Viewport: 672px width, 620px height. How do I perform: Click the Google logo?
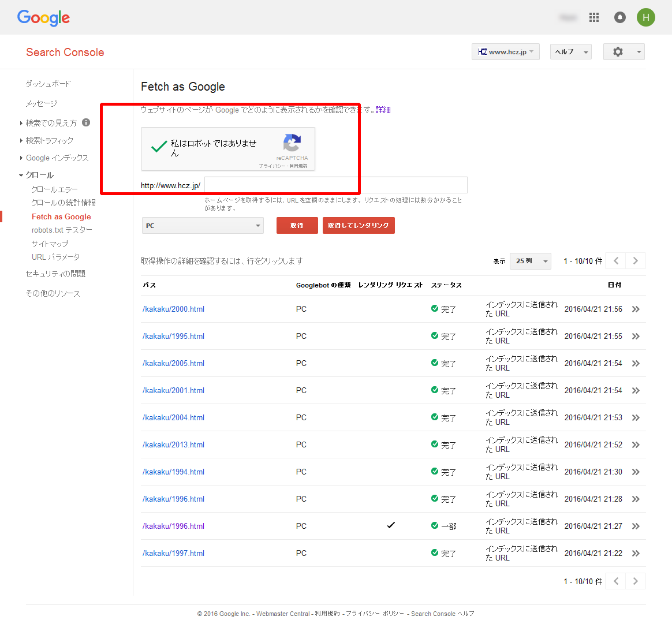[43, 18]
